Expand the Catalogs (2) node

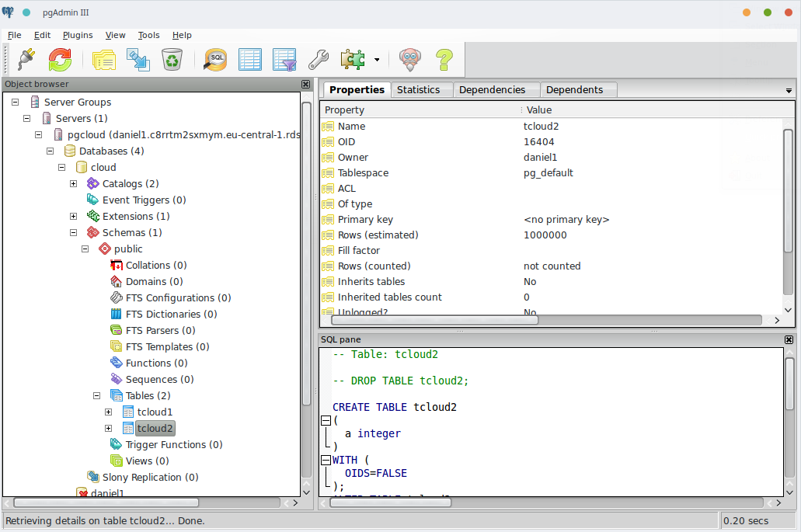point(74,184)
